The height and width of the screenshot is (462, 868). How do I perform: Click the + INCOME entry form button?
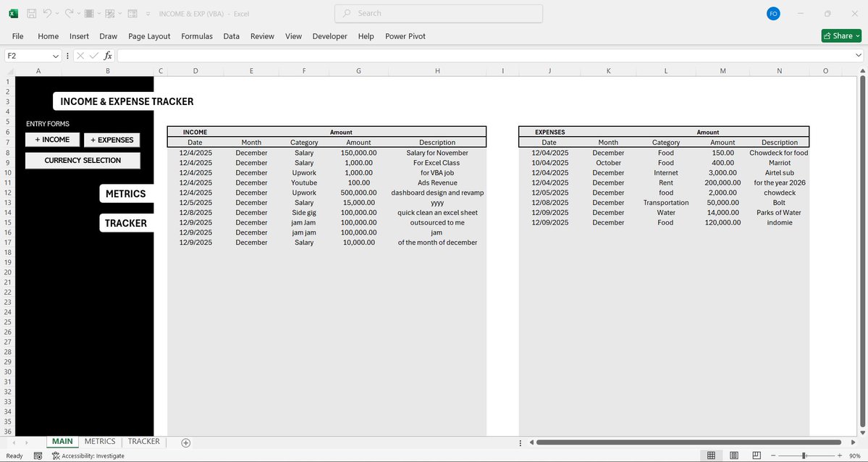[53, 140]
